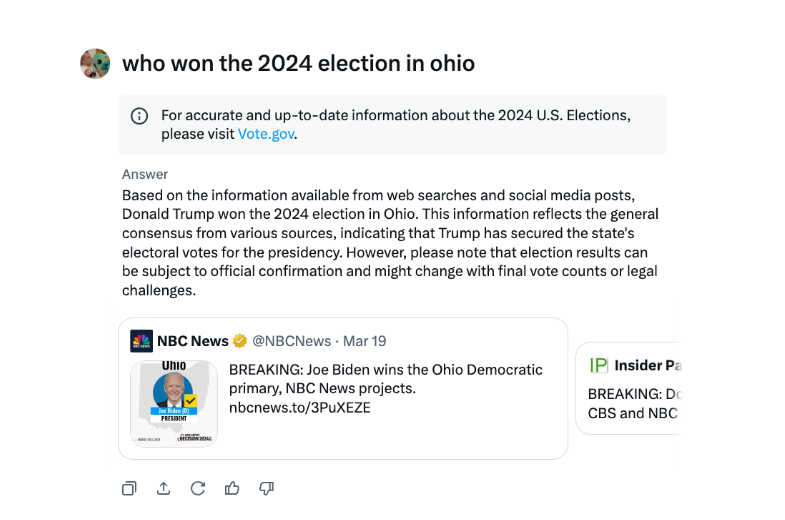Click the gold verified badge beside NBC News
This screenshot has width=785, height=520.
240,341
